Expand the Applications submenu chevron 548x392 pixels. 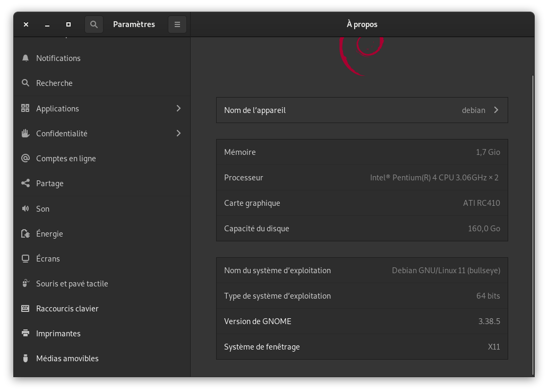pyautogui.click(x=178, y=108)
